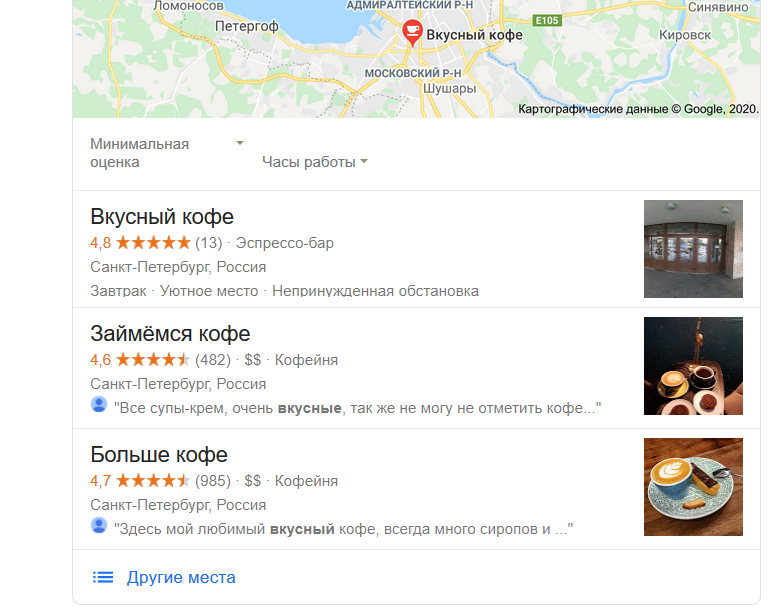Expand the Минимальная оценка filter dropdown

(167, 153)
